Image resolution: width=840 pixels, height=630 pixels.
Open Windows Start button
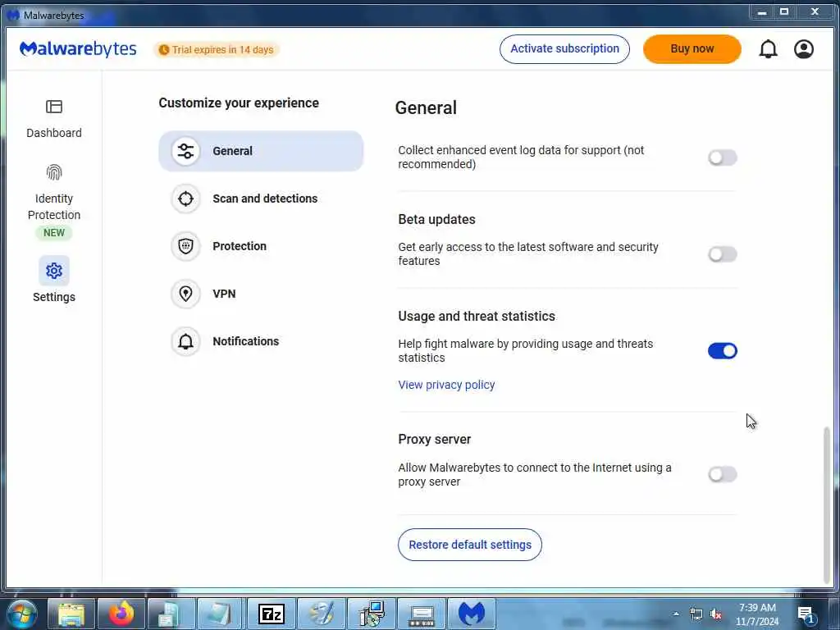click(22, 614)
